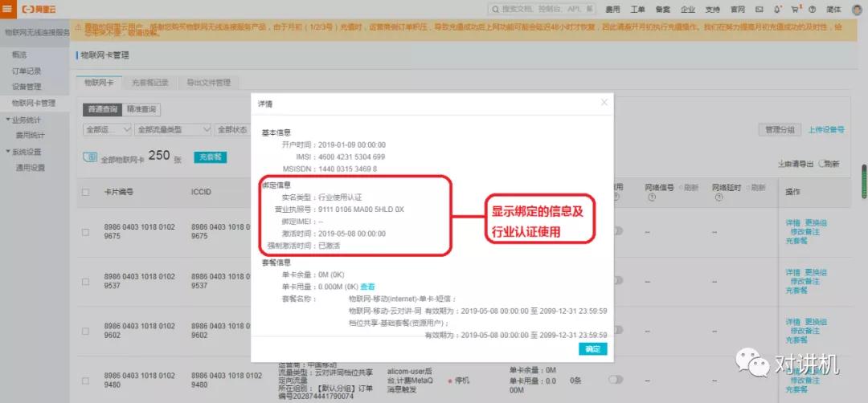Image resolution: width=868 pixels, height=403 pixels.
Task: Click the 管理分组 button
Action: [780, 129]
